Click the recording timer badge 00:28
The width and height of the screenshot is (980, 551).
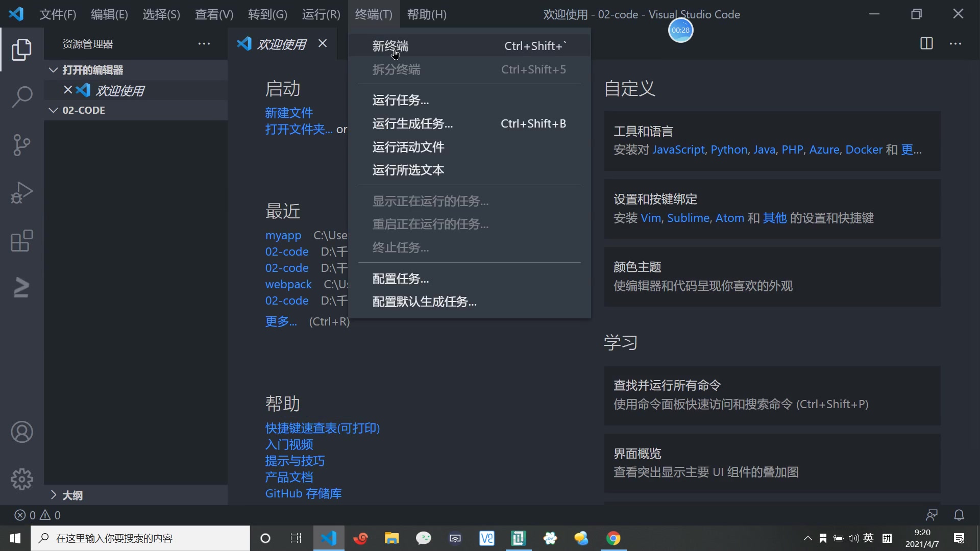680,30
